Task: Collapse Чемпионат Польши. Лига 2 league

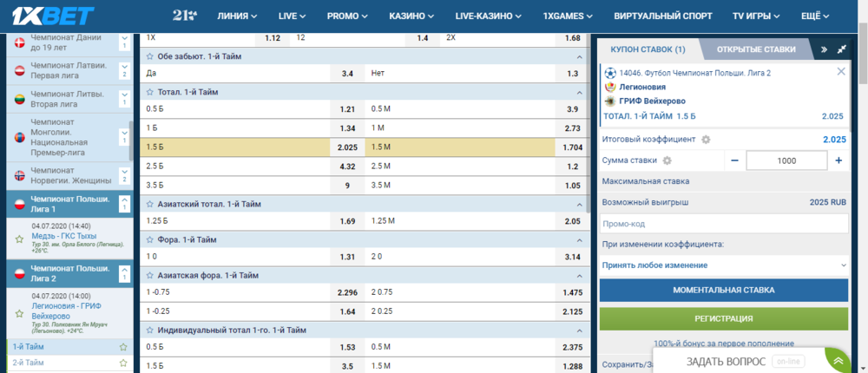Action: [124, 273]
